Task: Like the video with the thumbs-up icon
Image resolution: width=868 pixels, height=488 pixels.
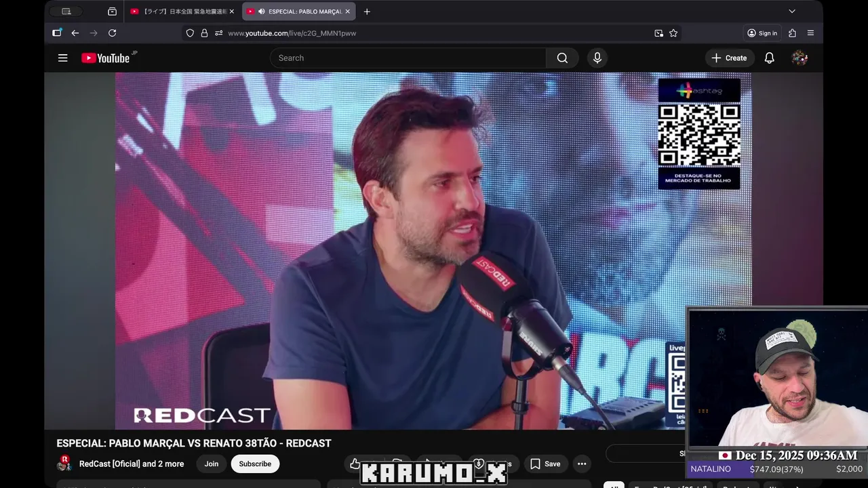Action: (355, 464)
